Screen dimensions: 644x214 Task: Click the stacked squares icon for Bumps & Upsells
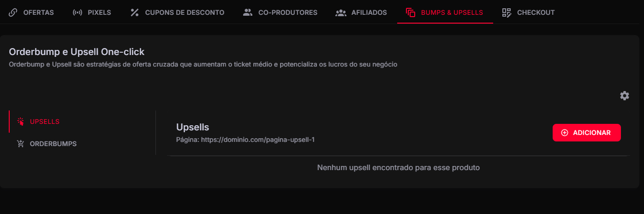click(411, 12)
